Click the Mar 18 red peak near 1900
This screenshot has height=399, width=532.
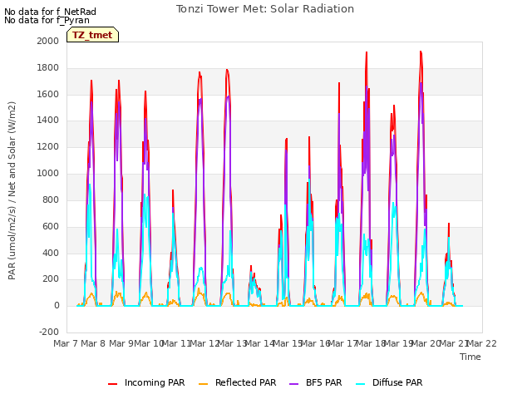[367, 52]
